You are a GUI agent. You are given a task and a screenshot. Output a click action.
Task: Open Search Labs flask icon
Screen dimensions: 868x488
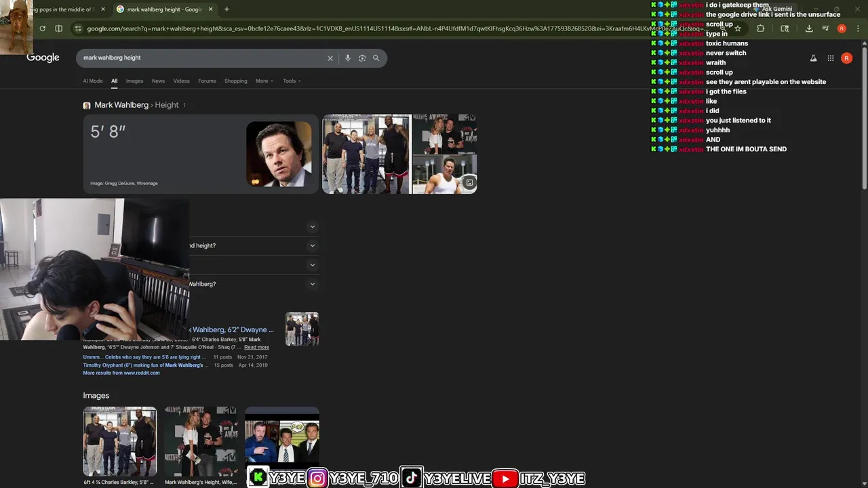click(x=813, y=58)
